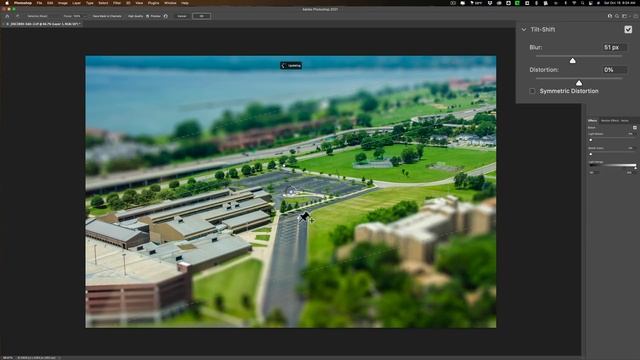
Task: Toggle the Bokeh checkbox in Effects panel
Action: pos(635,127)
